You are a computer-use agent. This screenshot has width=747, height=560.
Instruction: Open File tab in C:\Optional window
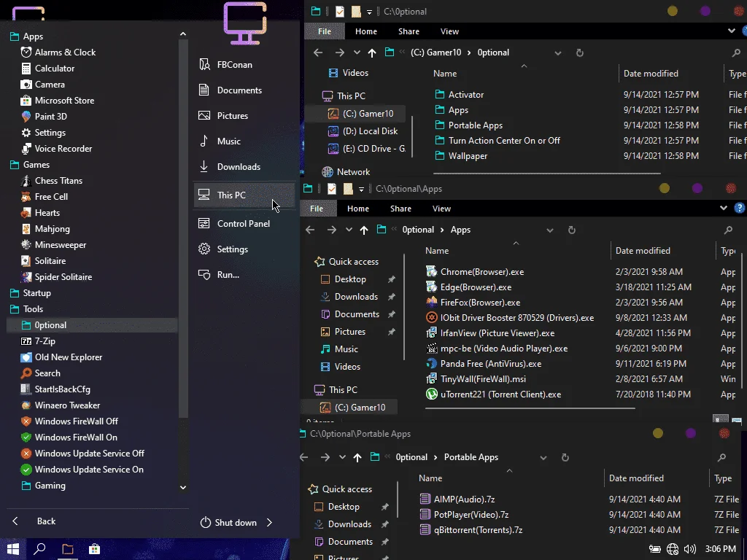point(325,31)
